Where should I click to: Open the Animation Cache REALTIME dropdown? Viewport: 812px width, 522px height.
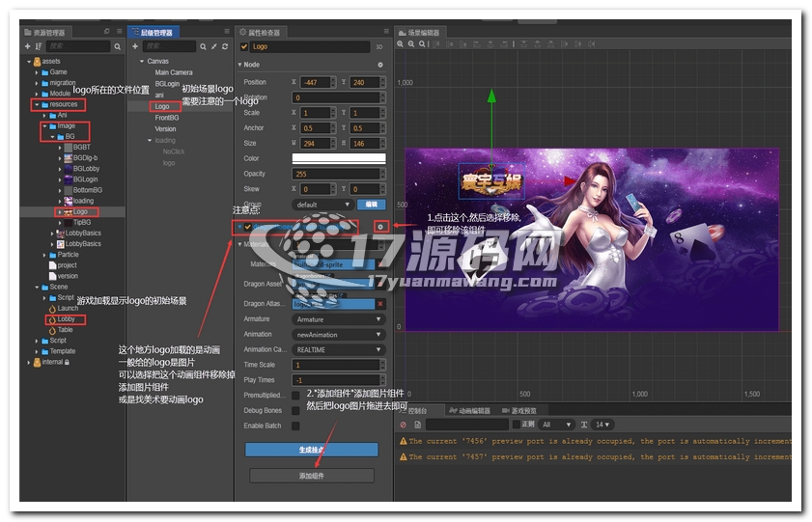click(x=338, y=350)
